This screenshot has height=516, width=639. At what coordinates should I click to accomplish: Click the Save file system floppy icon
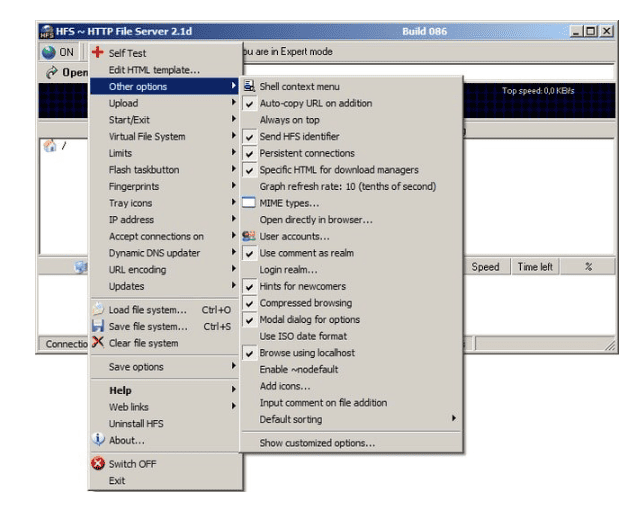coord(98,326)
